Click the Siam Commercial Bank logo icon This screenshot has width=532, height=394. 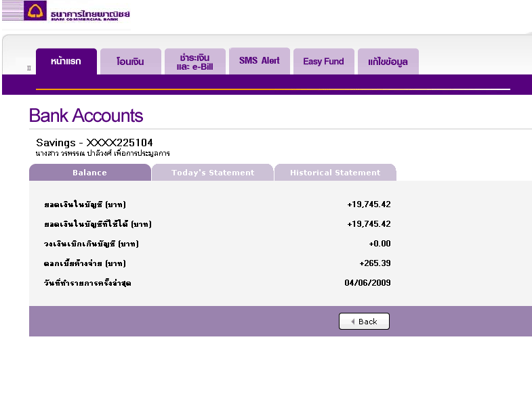point(35,11)
